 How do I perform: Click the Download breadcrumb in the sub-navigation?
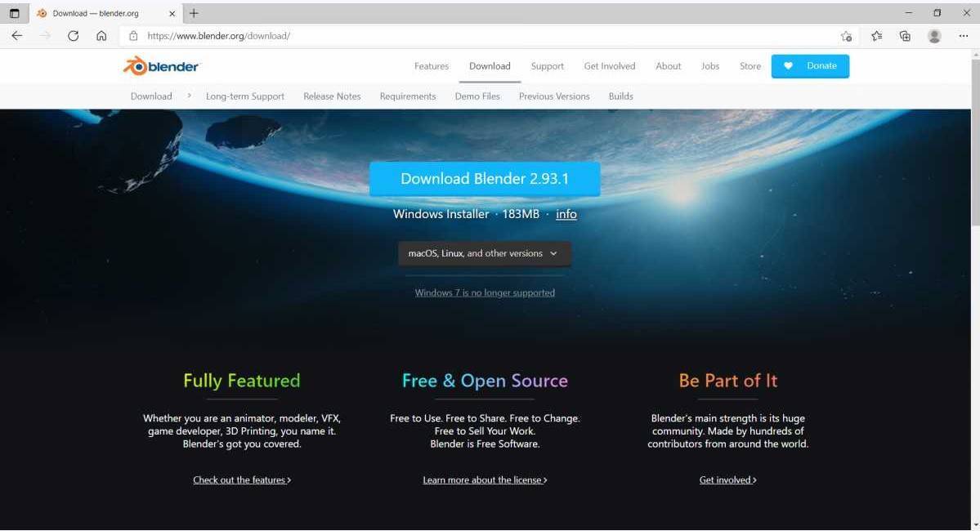point(151,96)
